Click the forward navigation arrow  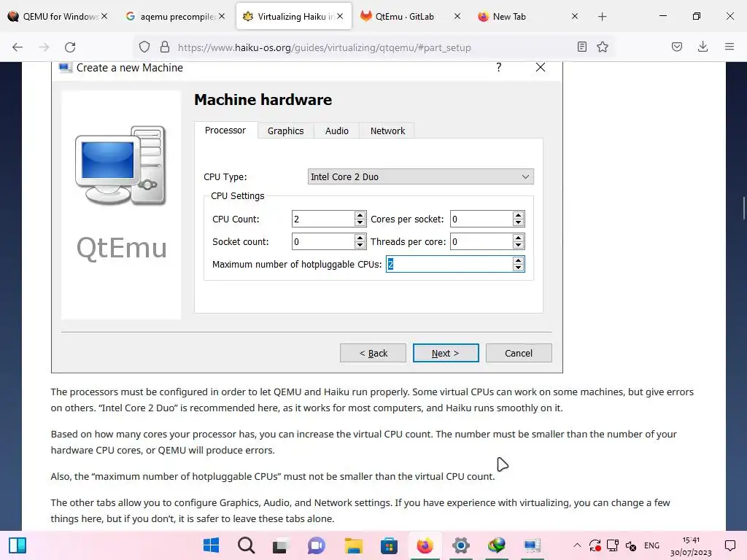44,47
